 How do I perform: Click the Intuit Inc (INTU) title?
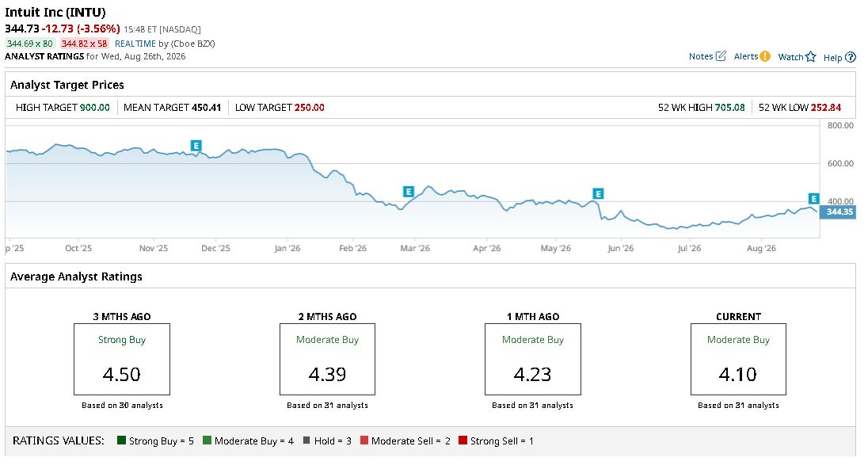click(x=55, y=12)
